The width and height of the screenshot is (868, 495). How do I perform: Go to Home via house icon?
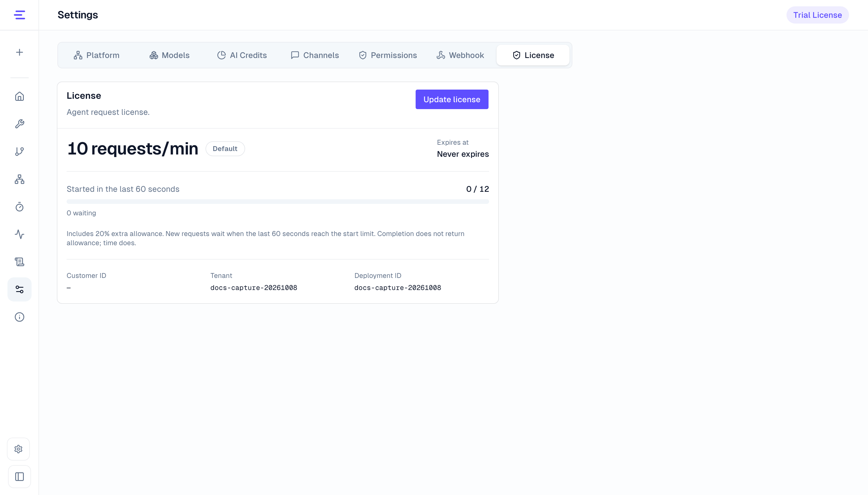click(19, 96)
